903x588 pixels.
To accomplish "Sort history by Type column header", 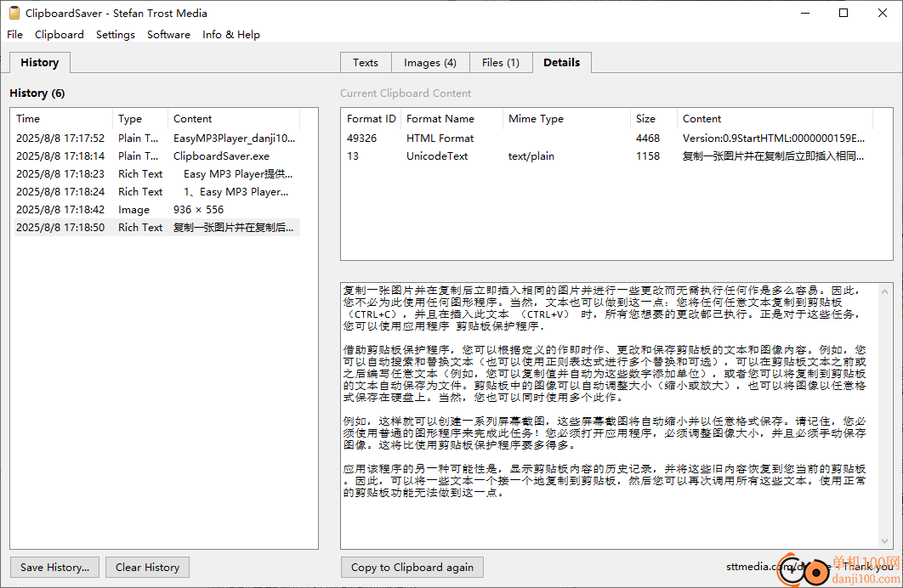I will pos(141,118).
